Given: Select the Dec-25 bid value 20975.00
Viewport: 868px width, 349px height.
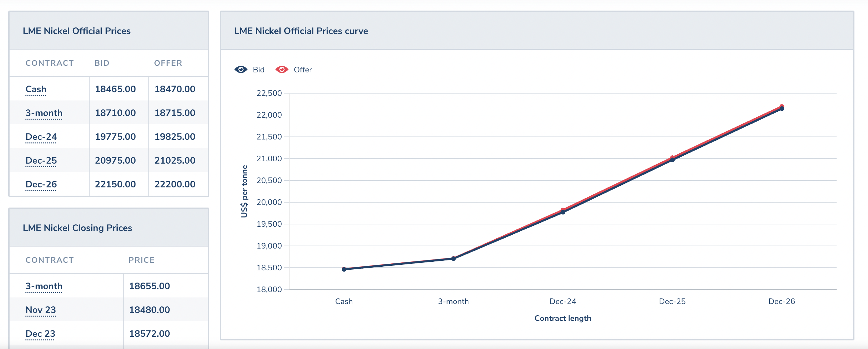Looking at the screenshot, I should point(115,160).
